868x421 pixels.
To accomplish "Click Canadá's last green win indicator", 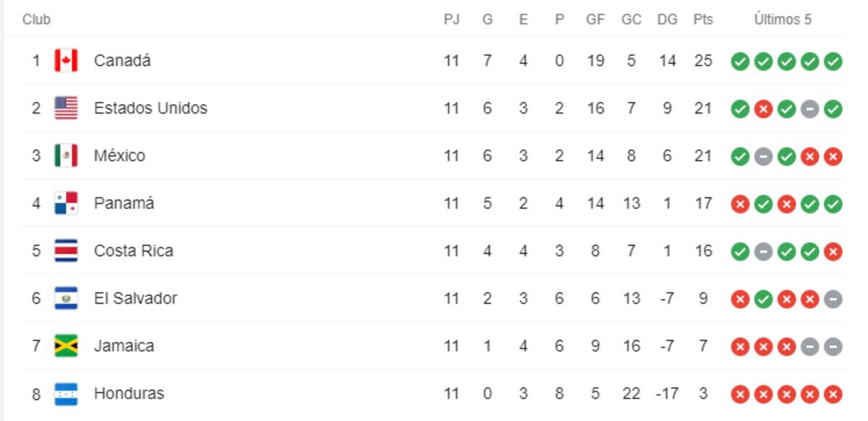I will (x=833, y=61).
